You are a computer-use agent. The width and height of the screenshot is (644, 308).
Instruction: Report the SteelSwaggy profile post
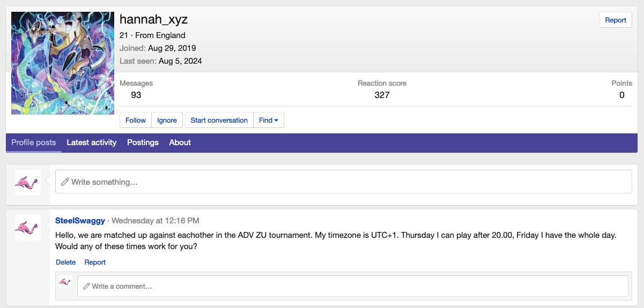click(95, 262)
